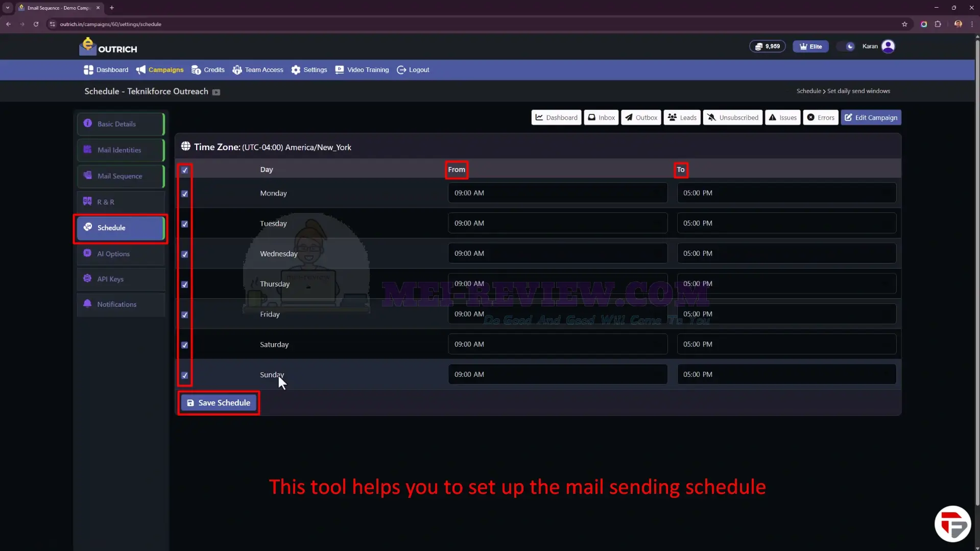Bookmark this page with the star icon
Viewport: 980px width, 551px height.
[904, 24]
